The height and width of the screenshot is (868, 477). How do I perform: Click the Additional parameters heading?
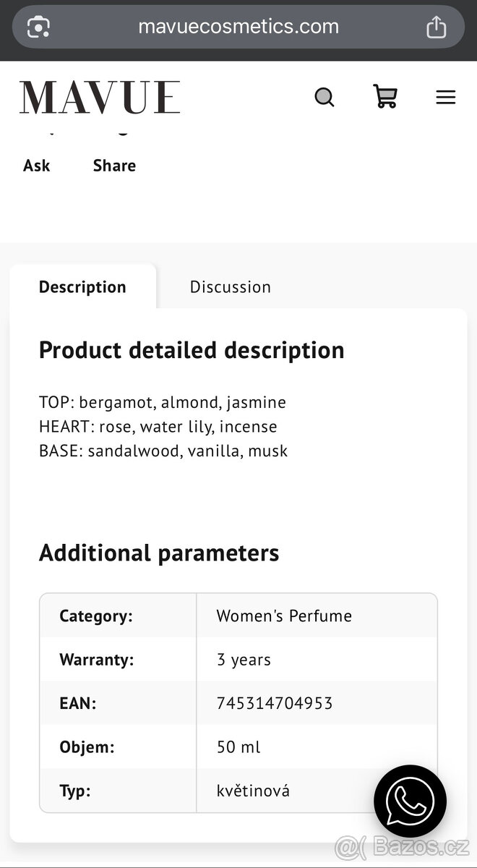click(x=159, y=553)
